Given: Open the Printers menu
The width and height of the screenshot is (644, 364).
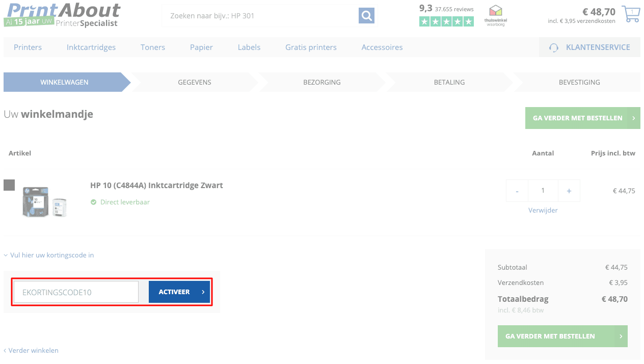Looking at the screenshot, I should (28, 47).
